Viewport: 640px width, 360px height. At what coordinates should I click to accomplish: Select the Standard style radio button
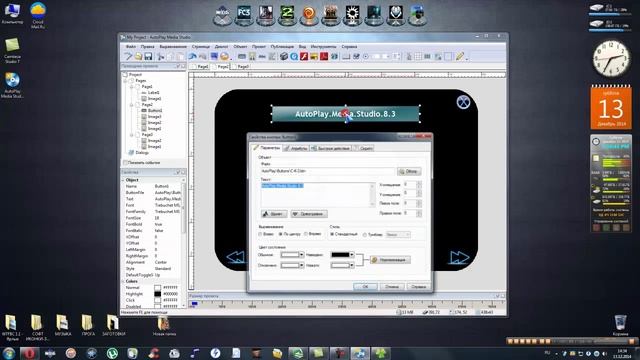(x=332, y=234)
